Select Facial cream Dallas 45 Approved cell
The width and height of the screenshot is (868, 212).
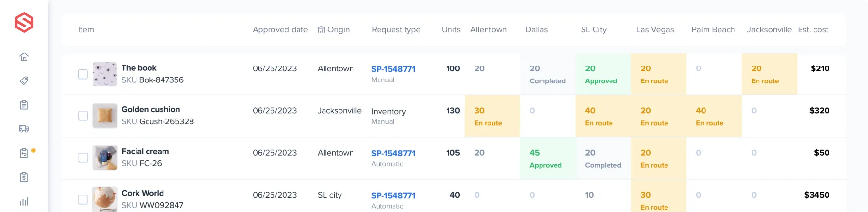pos(548,158)
